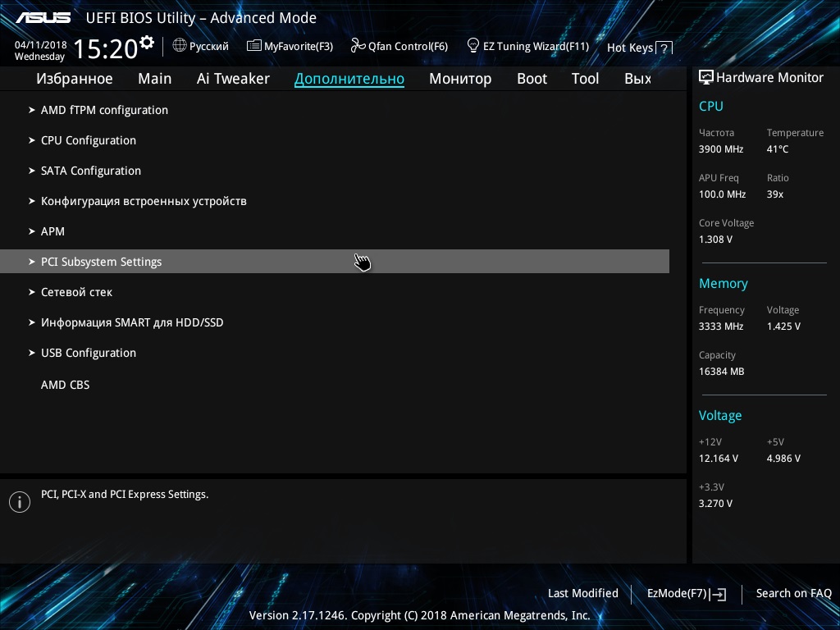Click the Ratio value 39x

775,194
